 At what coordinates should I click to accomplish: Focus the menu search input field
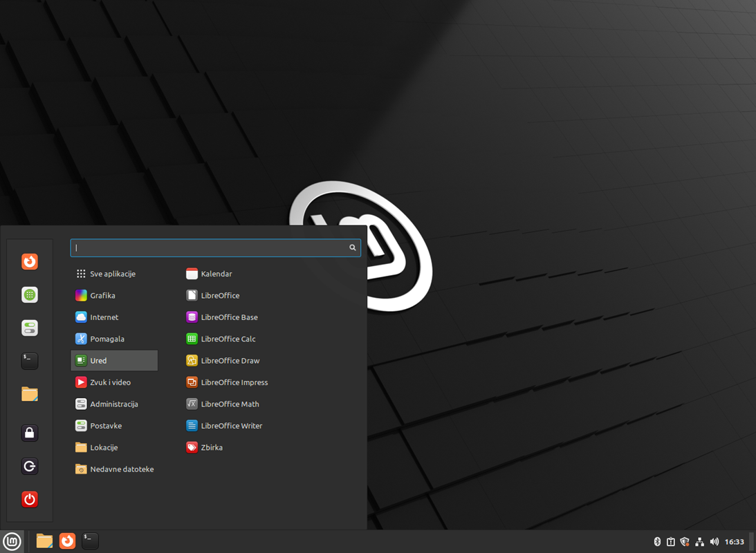coord(216,247)
